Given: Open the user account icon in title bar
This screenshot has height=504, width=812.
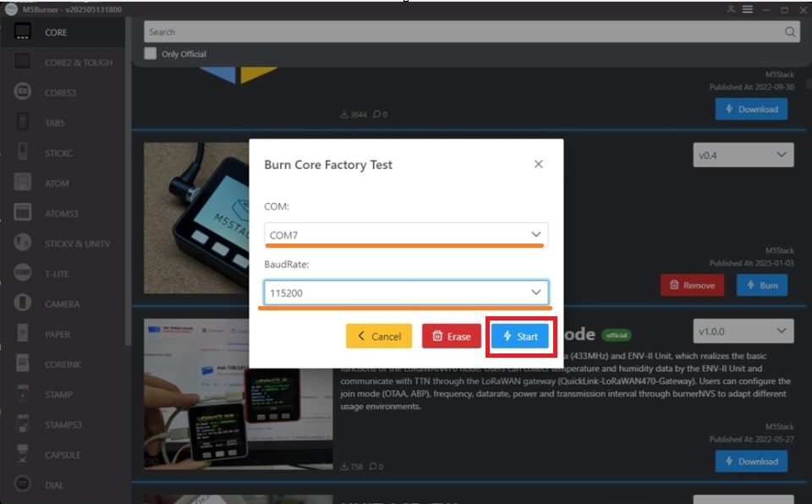Looking at the screenshot, I should coord(731,9).
